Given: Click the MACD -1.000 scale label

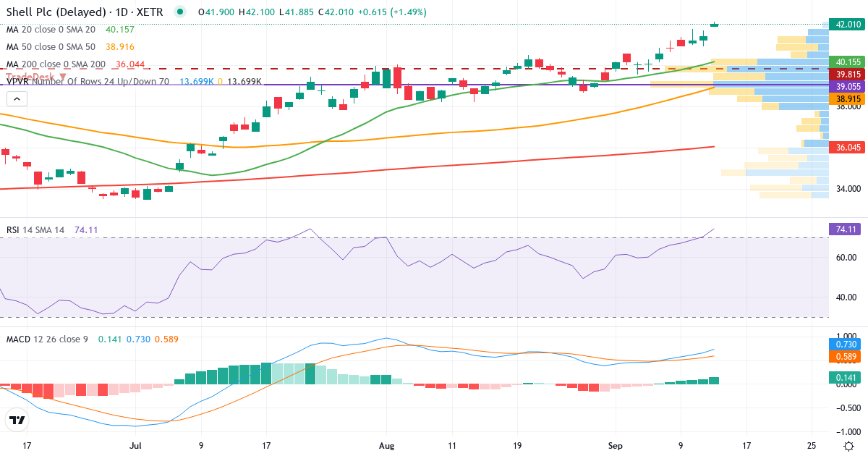Looking at the screenshot, I should coord(847,431).
